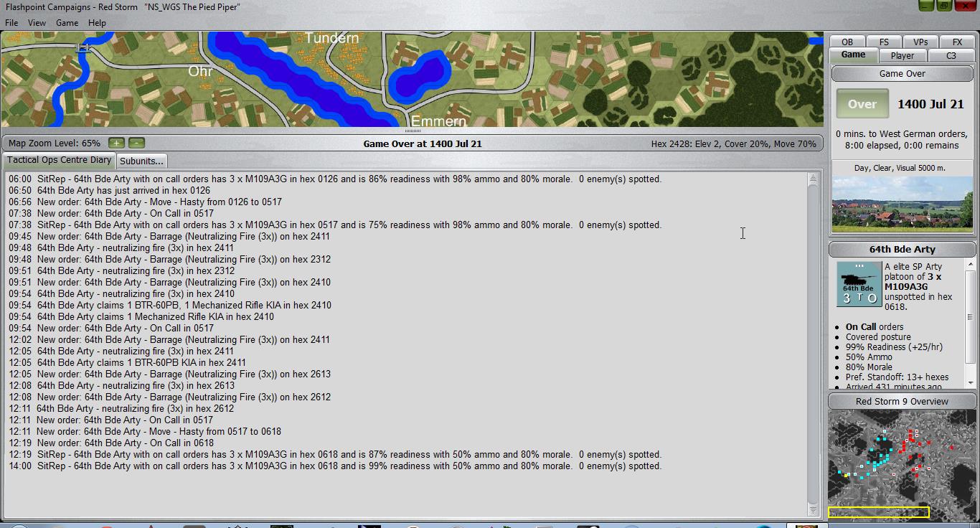Click the Red Storm 9 Overview header
Image resolution: width=980 pixels, height=528 pixels.
tap(902, 401)
